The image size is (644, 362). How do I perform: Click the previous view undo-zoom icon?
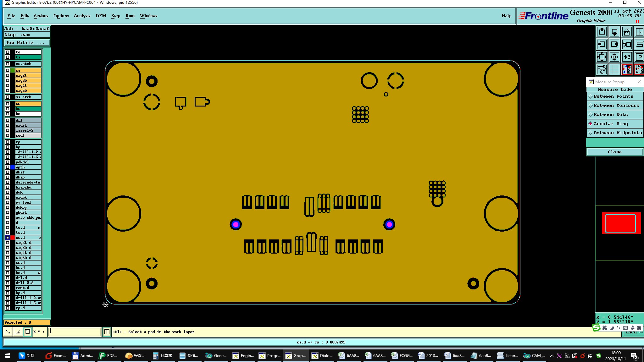(627, 45)
